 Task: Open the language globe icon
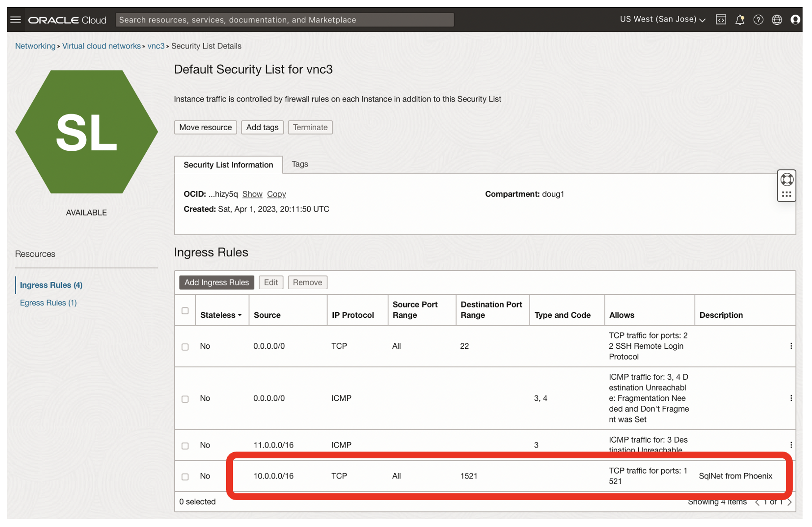tap(777, 20)
